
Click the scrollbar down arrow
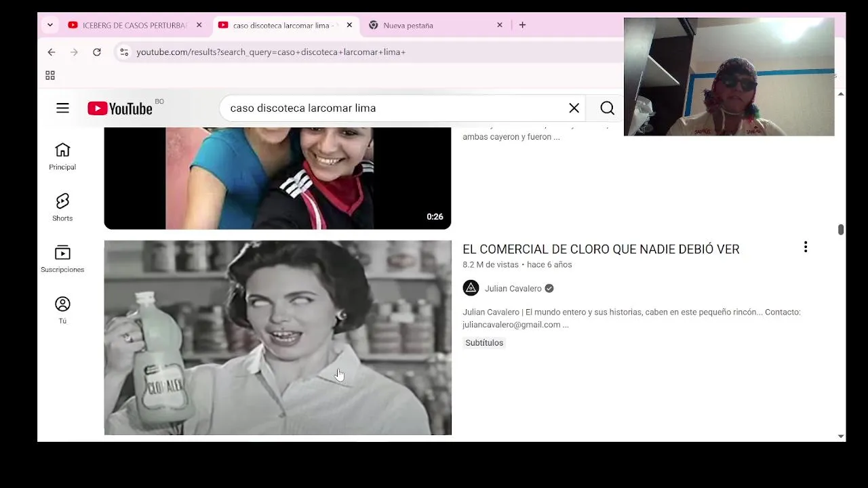pos(841,436)
